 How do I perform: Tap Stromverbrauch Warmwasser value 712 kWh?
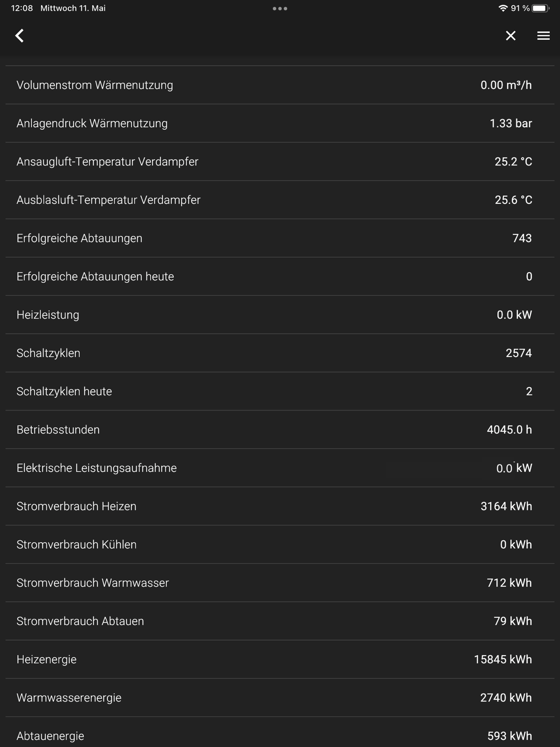(x=509, y=583)
